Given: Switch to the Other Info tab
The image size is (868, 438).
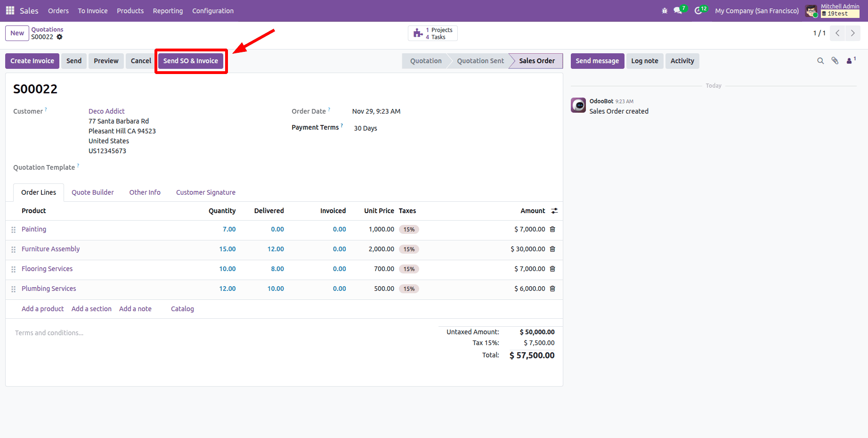Looking at the screenshot, I should point(145,192).
